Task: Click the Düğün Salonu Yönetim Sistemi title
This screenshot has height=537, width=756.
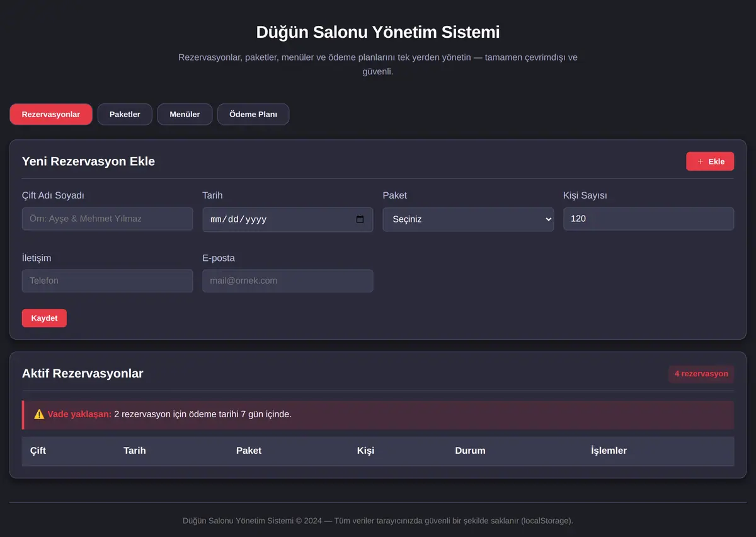Action: (378, 32)
